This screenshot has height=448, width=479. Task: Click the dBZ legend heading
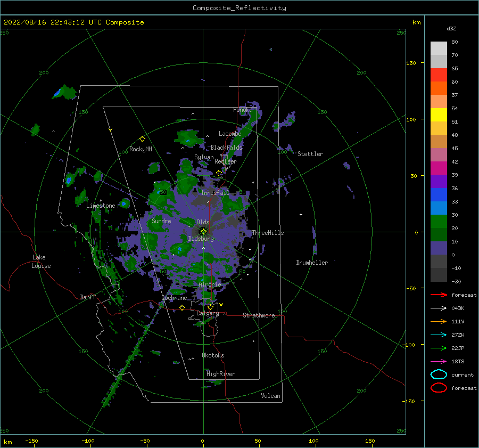click(451, 29)
